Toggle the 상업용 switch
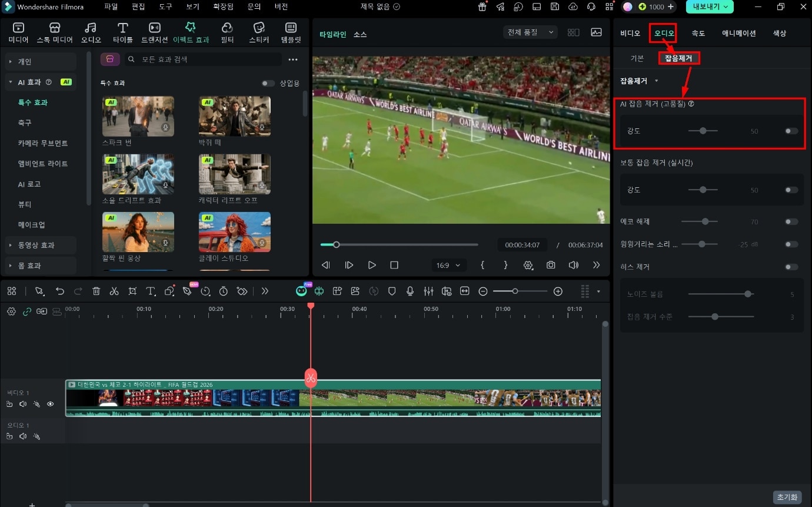 pyautogui.click(x=268, y=84)
